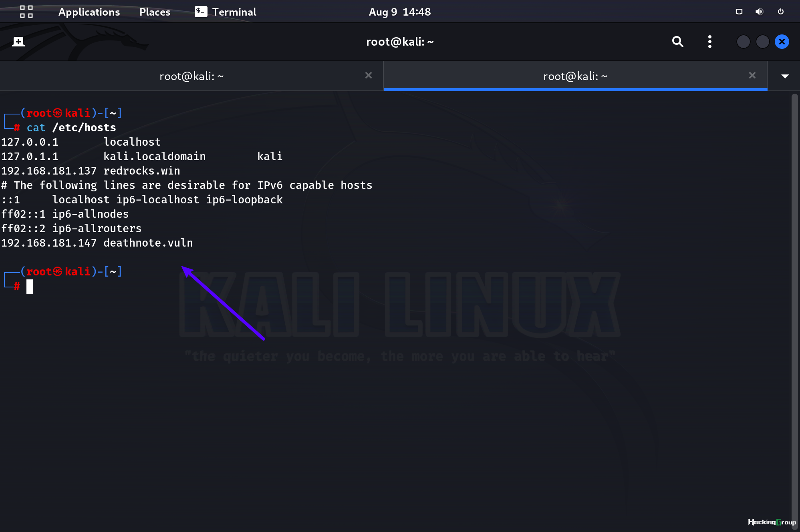Switch to the first root@kali tab
The height and width of the screenshot is (532, 800).
(x=191, y=76)
